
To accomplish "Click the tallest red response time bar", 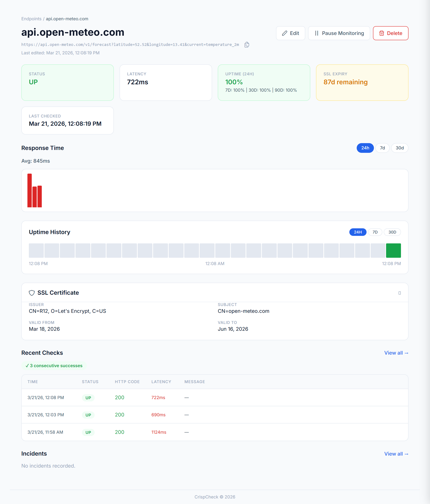I will (x=29, y=190).
